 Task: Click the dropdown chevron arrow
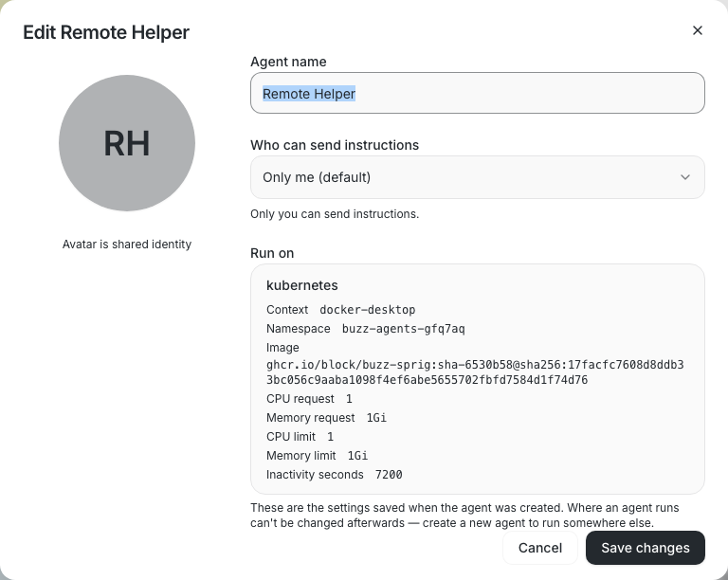pyautogui.click(x=684, y=177)
